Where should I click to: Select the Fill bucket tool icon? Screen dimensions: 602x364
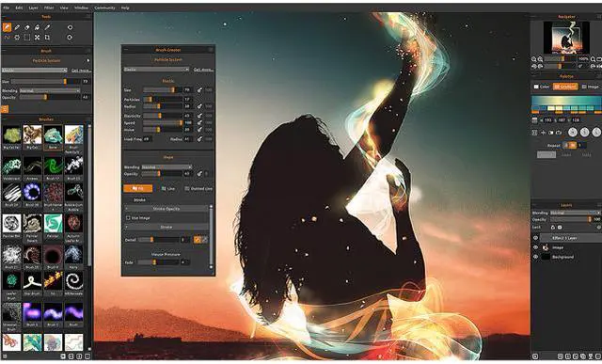37,27
